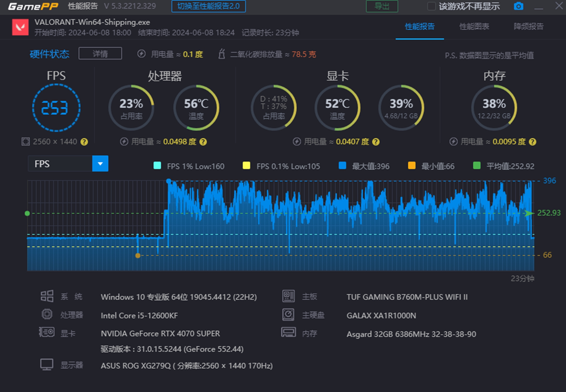Click the GamePP logo
Viewport: 566px width, 392px height.
(x=33, y=6)
